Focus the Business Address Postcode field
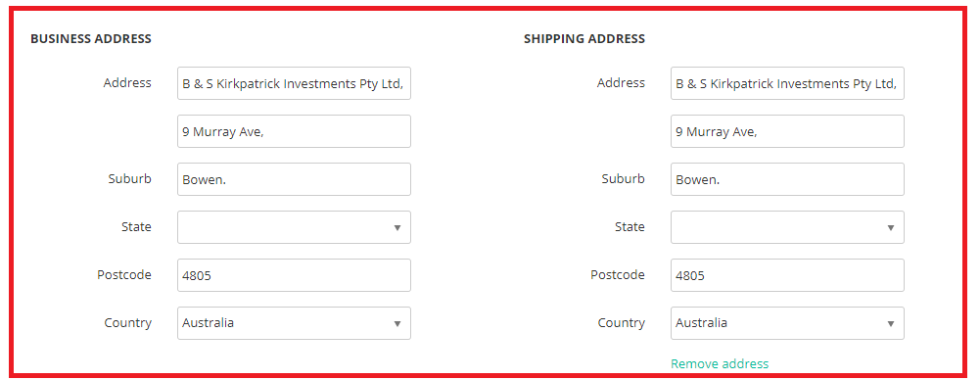The image size is (980, 380). tap(294, 275)
